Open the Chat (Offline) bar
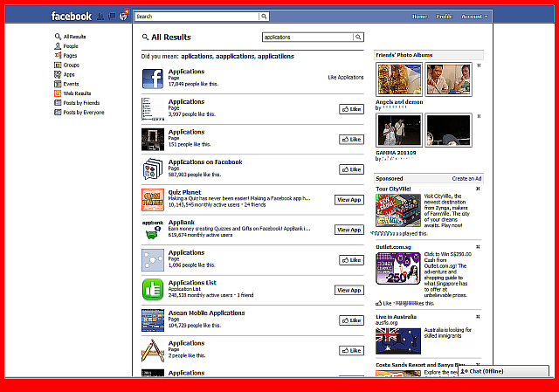The image size is (559, 392). 503,371
